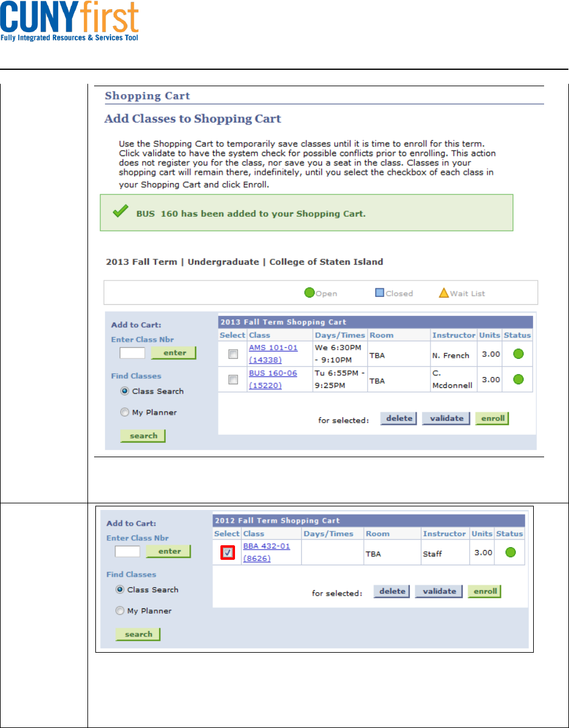Click enroll button in 2013 Fall cart
Screen dimensions: 569x728
coord(492,418)
